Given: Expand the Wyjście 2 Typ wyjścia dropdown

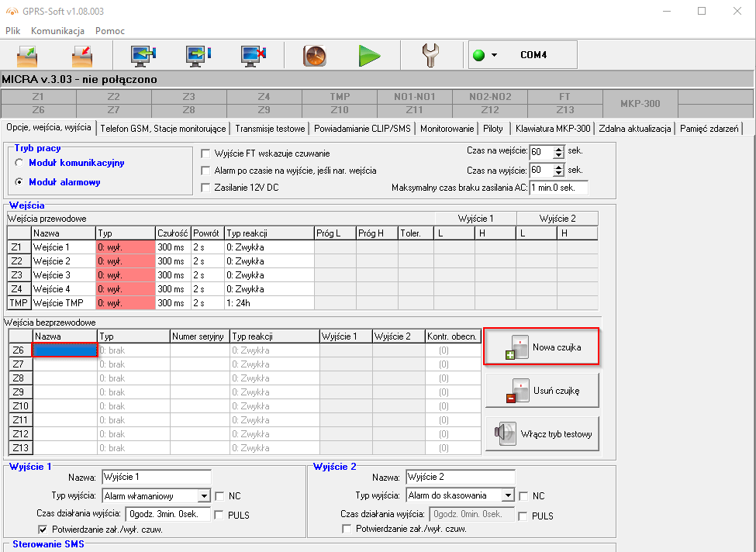Looking at the screenshot, I should [507, 495].
